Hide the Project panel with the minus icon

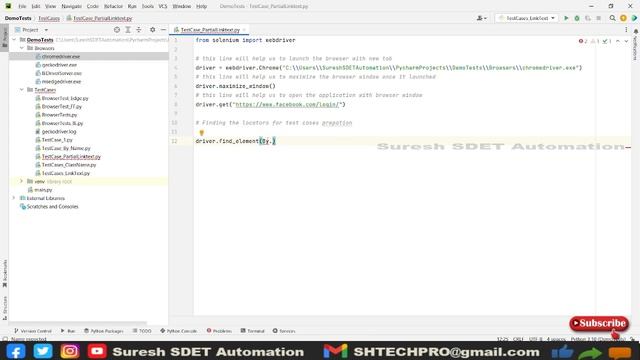point(163,30)
